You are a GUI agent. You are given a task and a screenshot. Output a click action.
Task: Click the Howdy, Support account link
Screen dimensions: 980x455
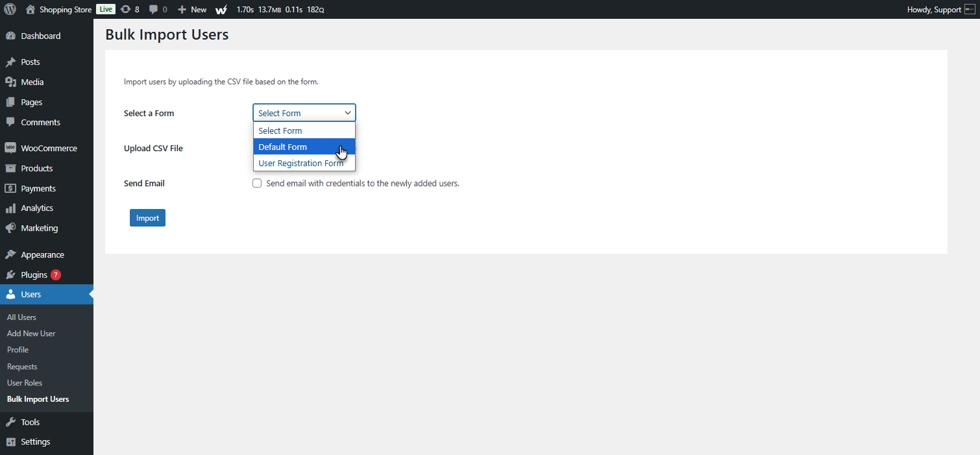click(935, 9)
